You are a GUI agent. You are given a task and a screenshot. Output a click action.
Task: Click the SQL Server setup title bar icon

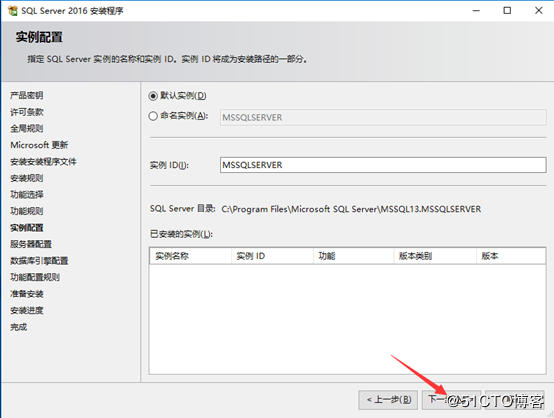[x=12, y=11]
